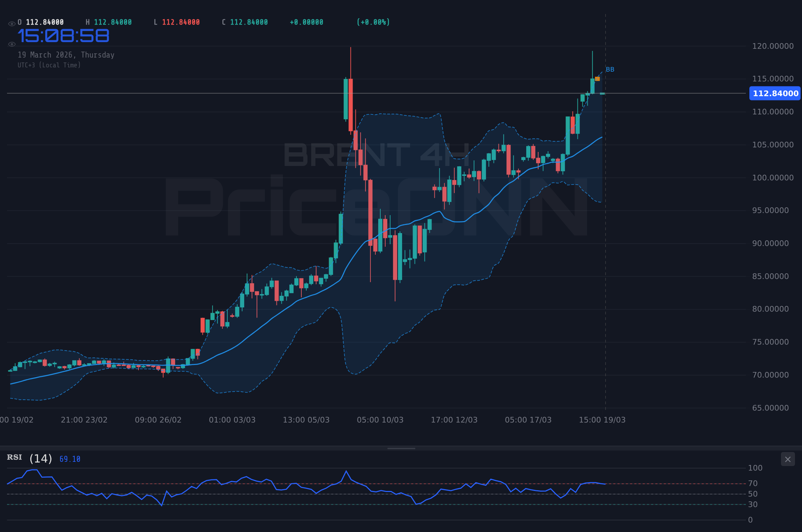802x532 pixels.
Task: Click the orange marker next to BB label
Action: coord(597,79)
